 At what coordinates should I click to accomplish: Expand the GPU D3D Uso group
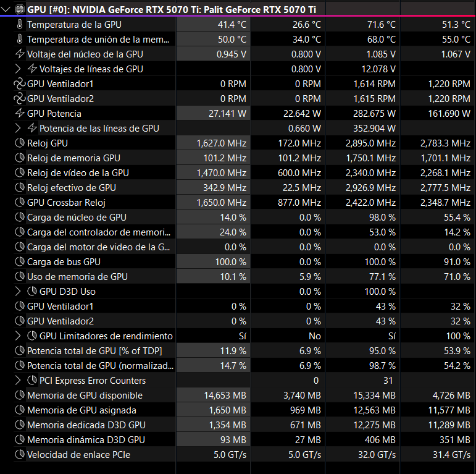click(x=18, y=292)
